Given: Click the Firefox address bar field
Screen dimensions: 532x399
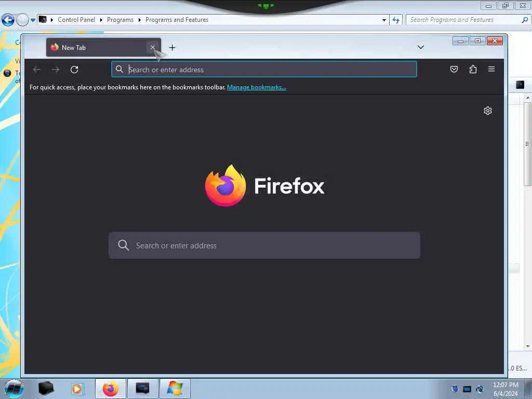Looking at the screenshot, I should click(x=264, y=69).
